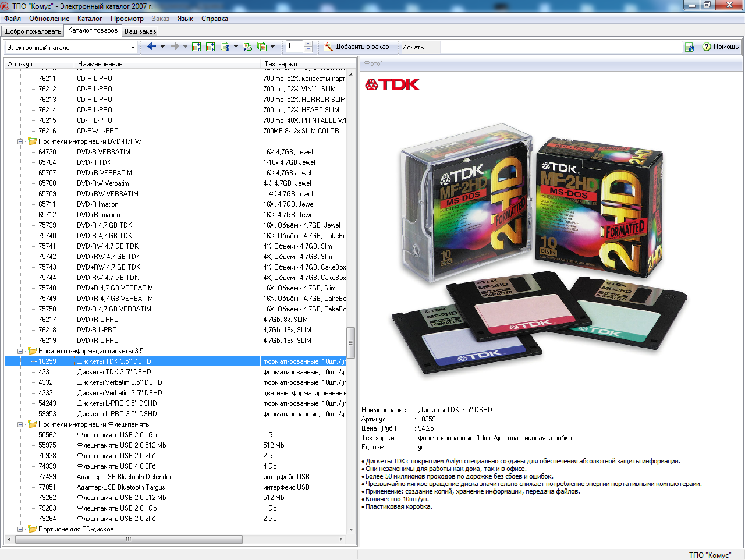Click the collapse-tree icon left of the price icon
This screenshot has width=745, height=560.
pyautogui.click(x=211, y=47)
